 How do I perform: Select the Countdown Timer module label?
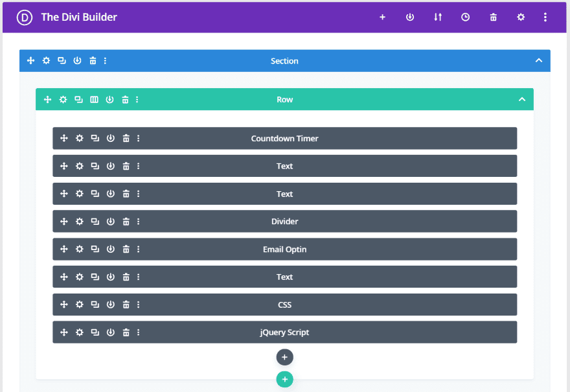(284, 139)
